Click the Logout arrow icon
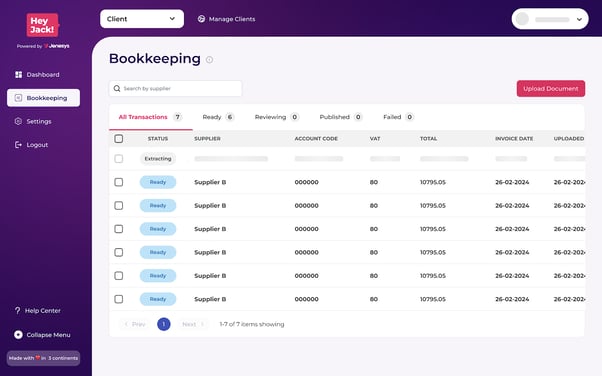 pyautogui.click(x=18, y=145)
